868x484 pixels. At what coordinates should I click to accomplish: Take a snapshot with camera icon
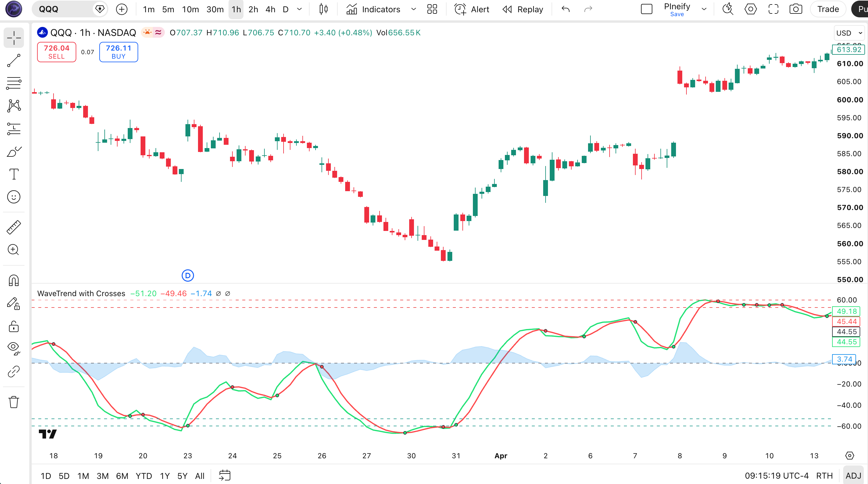coord(796,9)
